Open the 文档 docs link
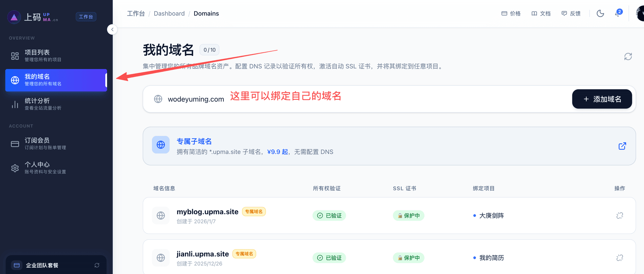The width and height of the screenshot is (644, 274). pos(541,13)
